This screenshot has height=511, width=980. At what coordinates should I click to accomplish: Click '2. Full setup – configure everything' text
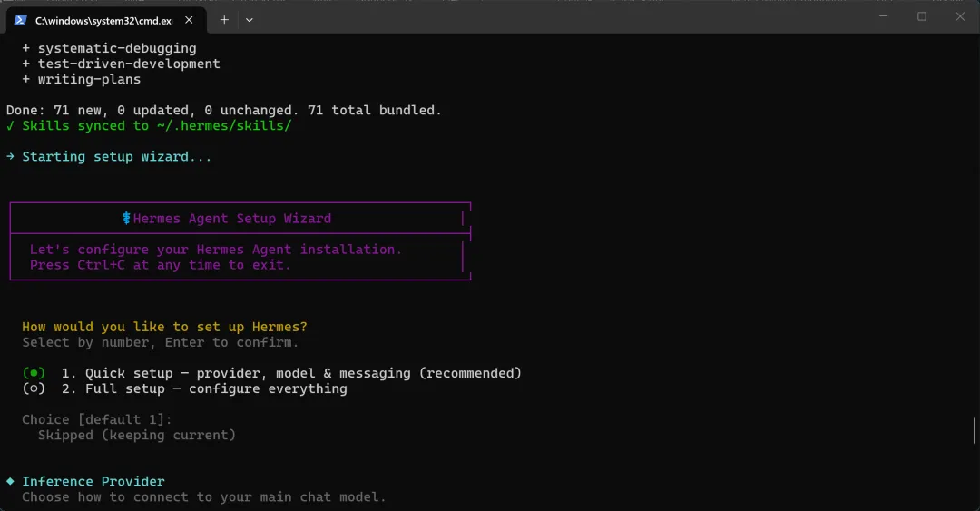pyautogui.click(x=204, y=389)
